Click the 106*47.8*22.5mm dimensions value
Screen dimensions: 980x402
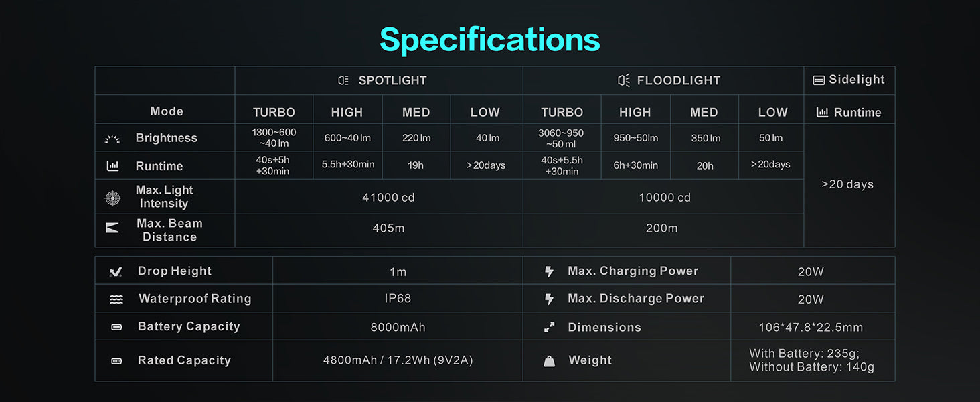(x=811, y=328)
